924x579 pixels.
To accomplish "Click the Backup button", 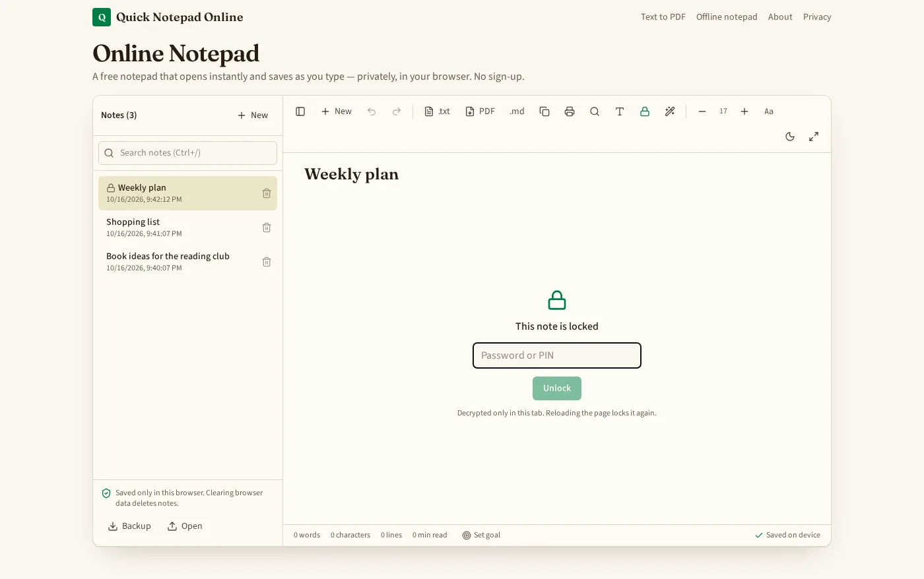I will (129, 526).
